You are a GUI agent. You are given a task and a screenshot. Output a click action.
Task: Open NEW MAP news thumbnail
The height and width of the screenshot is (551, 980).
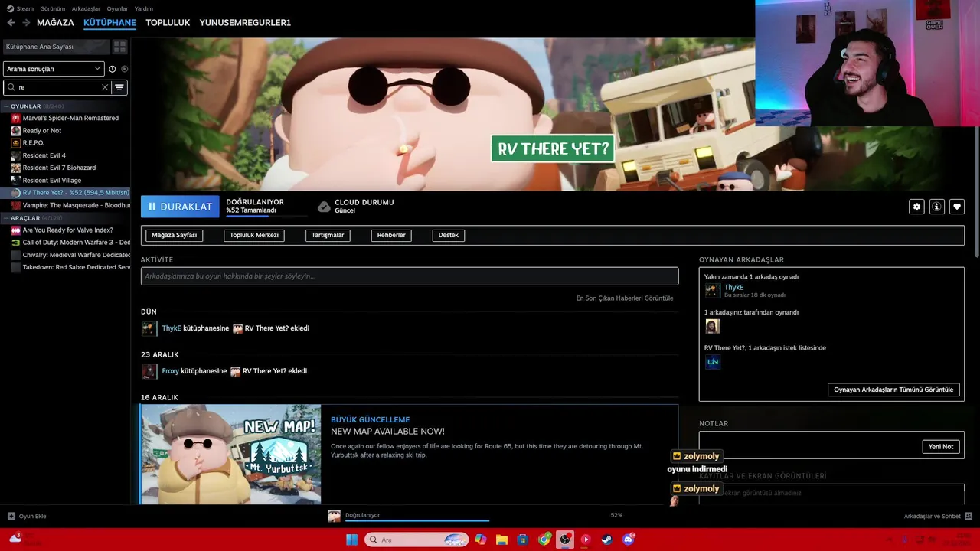pyautogui.click(x=230, y=454)
